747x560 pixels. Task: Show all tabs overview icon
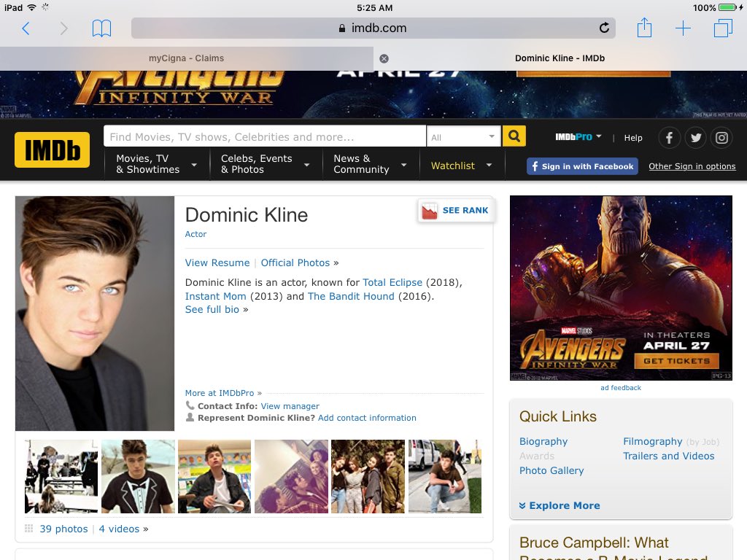click(723, 28)
